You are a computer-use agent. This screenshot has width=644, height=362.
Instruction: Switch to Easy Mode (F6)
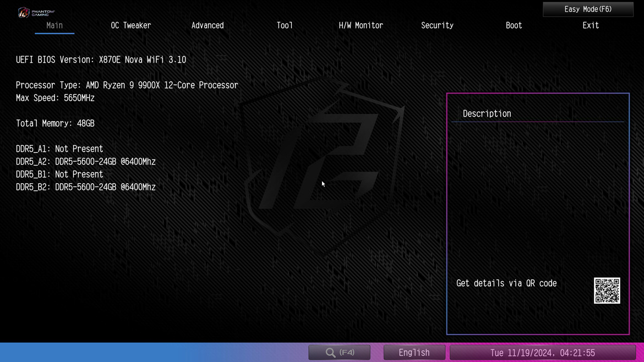point(588,9)
